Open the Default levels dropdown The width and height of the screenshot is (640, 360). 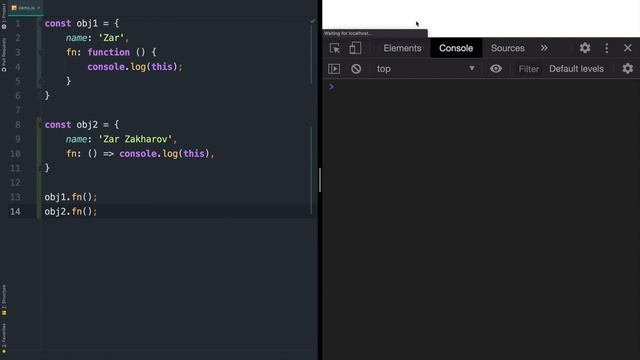click(576, 69)
